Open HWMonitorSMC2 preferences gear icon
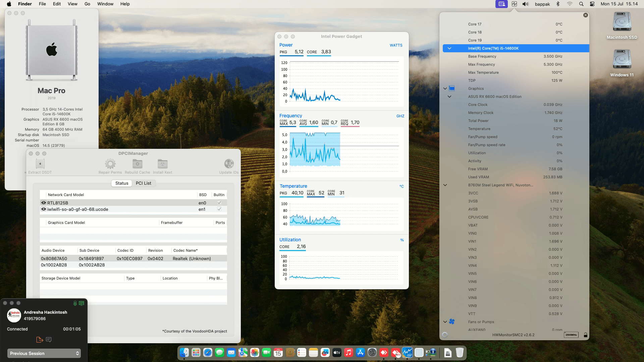This screenshot has width=644, height=362. [x=445, y=335]
